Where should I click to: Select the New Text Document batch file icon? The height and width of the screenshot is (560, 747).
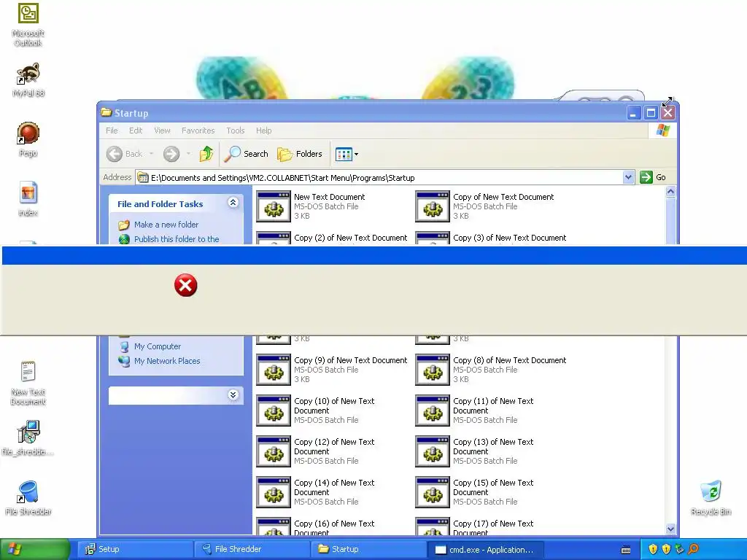pos(274,206)
